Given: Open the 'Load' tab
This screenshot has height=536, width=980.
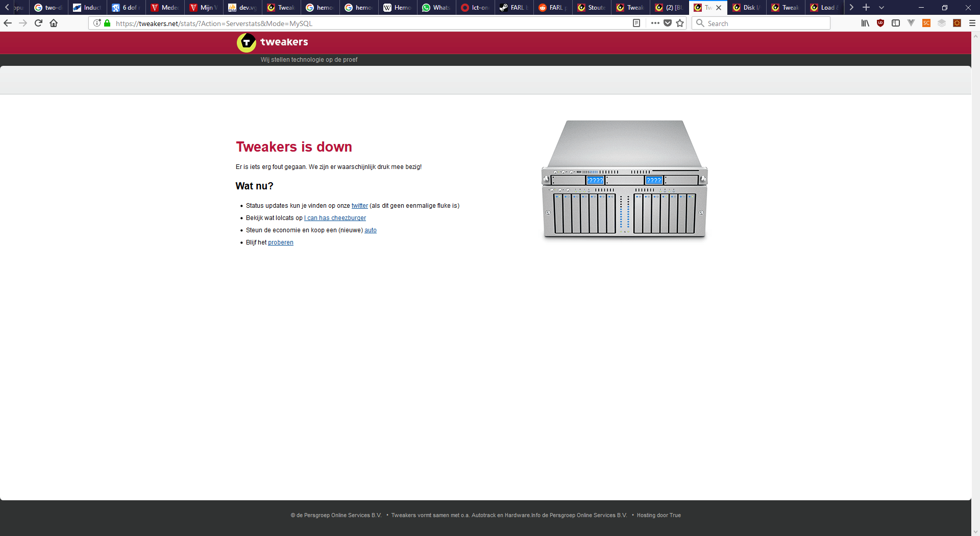Looking at the screenshot, I should pos(824,8).
